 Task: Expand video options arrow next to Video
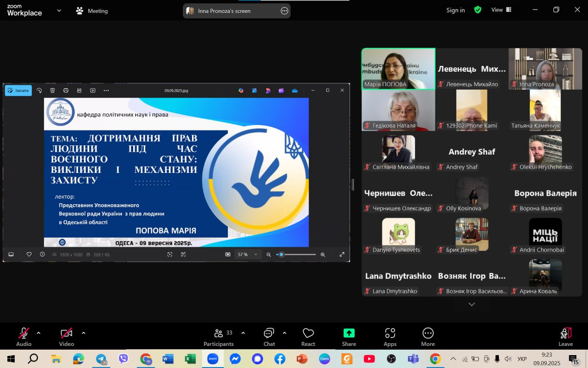point(83,333)
